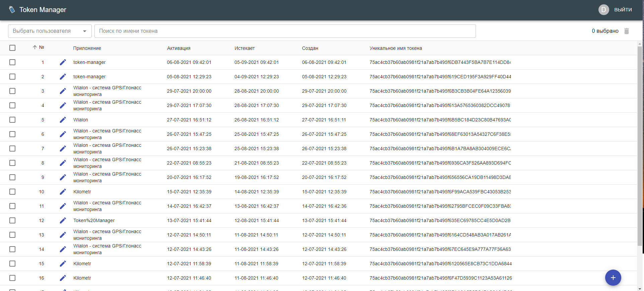The width and height of the screenshot is (644, 291).
Task: Sort by the Истекает column header
Action: pyautogui.click(x=244, y=48)
